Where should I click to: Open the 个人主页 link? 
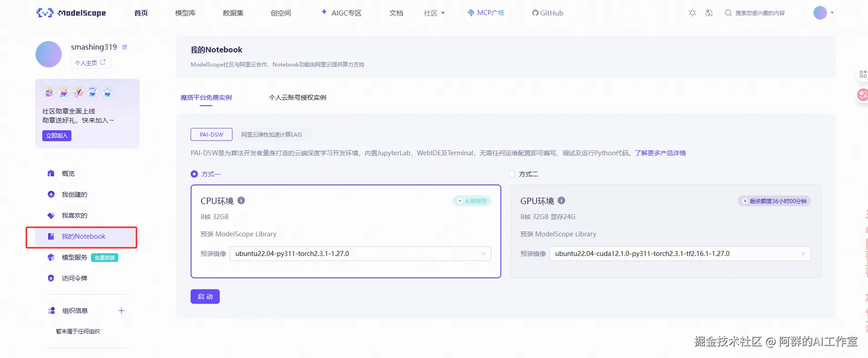coord(91,62)
